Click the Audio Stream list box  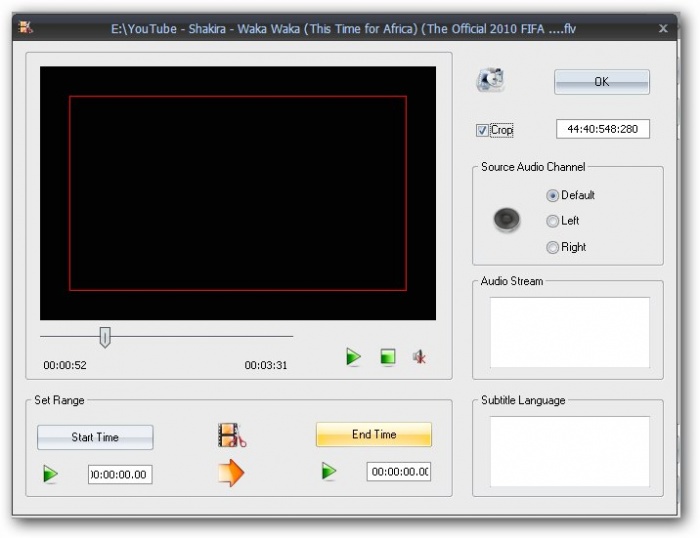point(570,333)
